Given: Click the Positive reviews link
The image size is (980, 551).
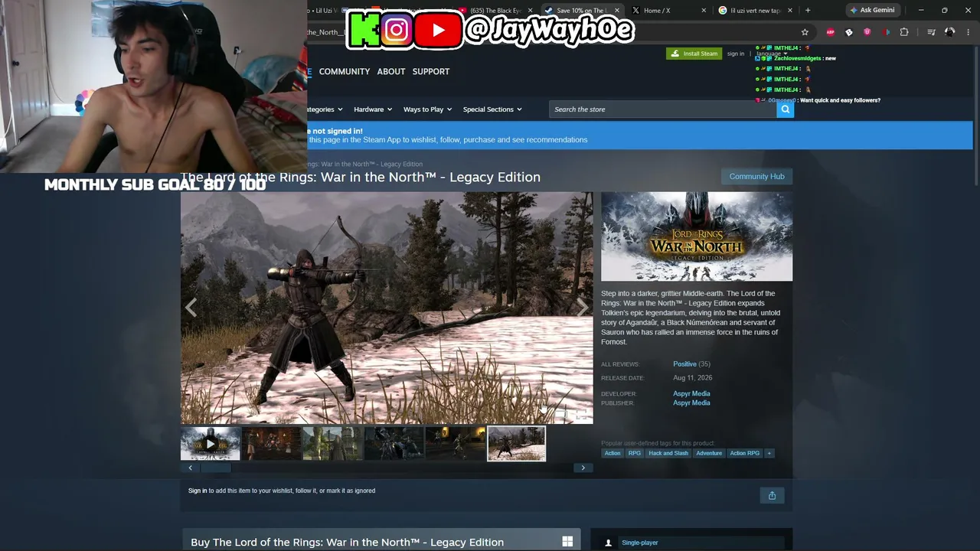Looking at the screenshot, I should [x=684, y=364].
